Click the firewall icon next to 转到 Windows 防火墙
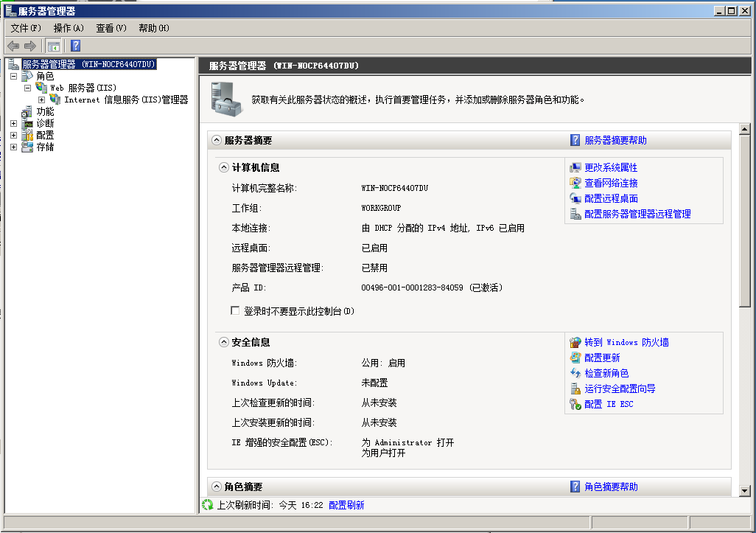Image resolution: width=756 pixels, height=533 pixels. 575,342
